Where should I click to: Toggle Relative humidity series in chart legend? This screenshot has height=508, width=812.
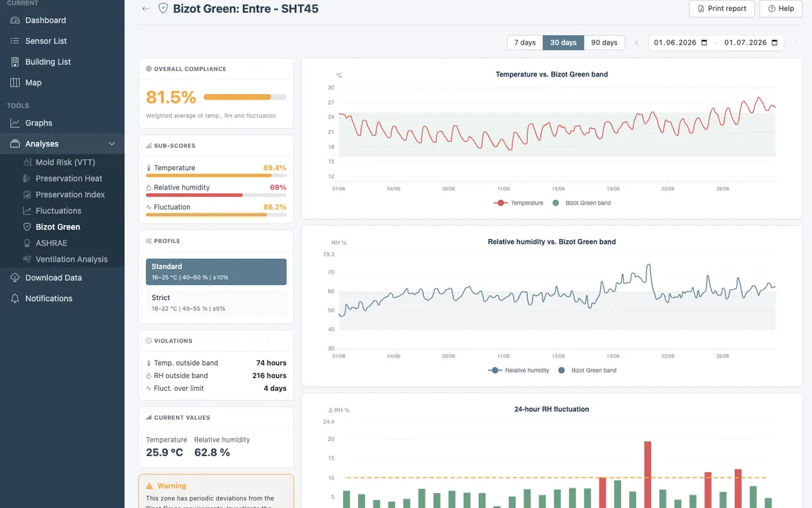point(518,371)
